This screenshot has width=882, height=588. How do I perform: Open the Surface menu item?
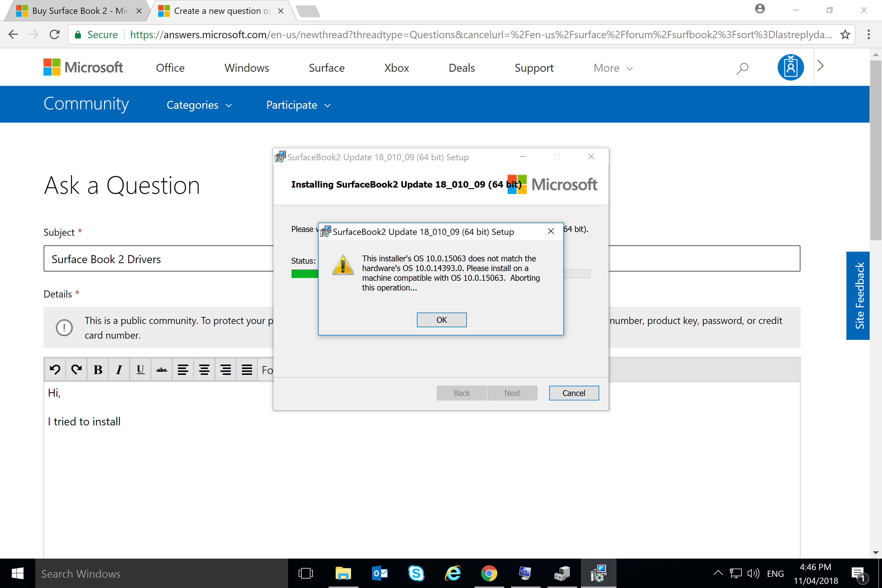pyautogui.click(x=326, y=68)
